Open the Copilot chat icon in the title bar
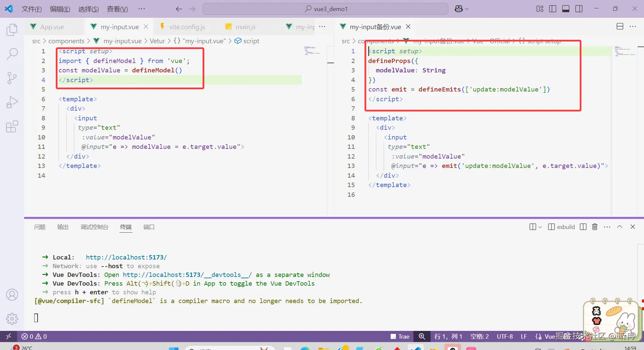The height and width of the screenshot is (350, 644). tap(458, 9)
